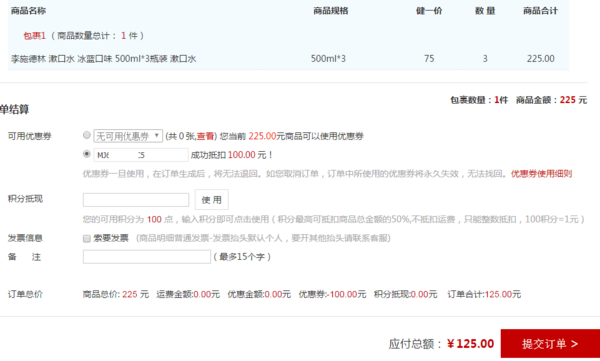Open the 优惠券使用细则 link
The width and height of the screenshot is (600, 361).
coord(541,174)
